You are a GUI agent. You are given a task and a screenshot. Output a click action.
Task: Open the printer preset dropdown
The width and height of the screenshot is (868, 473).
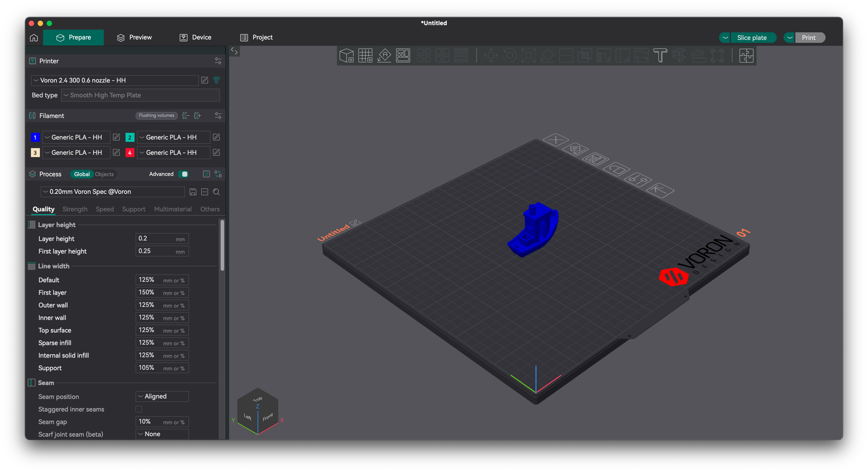point(115,80)
